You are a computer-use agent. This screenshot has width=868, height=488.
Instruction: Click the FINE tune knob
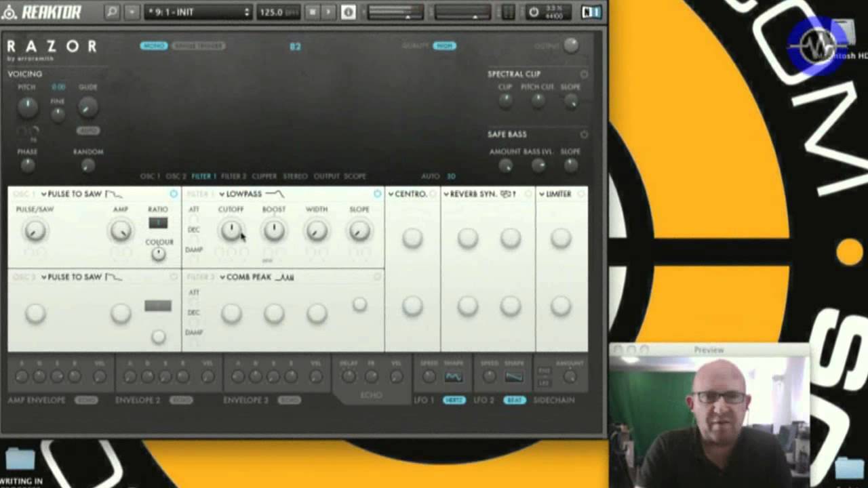58,115
